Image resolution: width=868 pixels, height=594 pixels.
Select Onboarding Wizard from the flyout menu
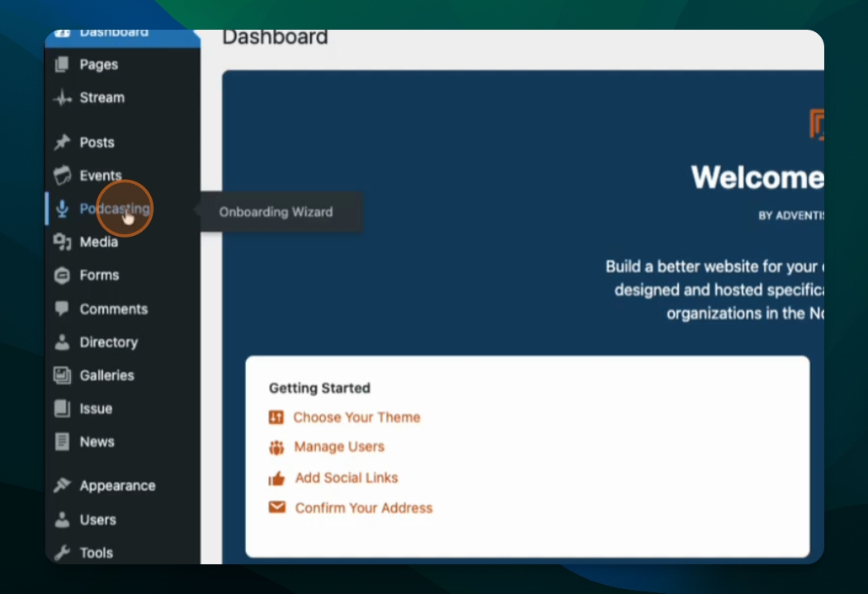pyautogui.click(x=276, y=212)
